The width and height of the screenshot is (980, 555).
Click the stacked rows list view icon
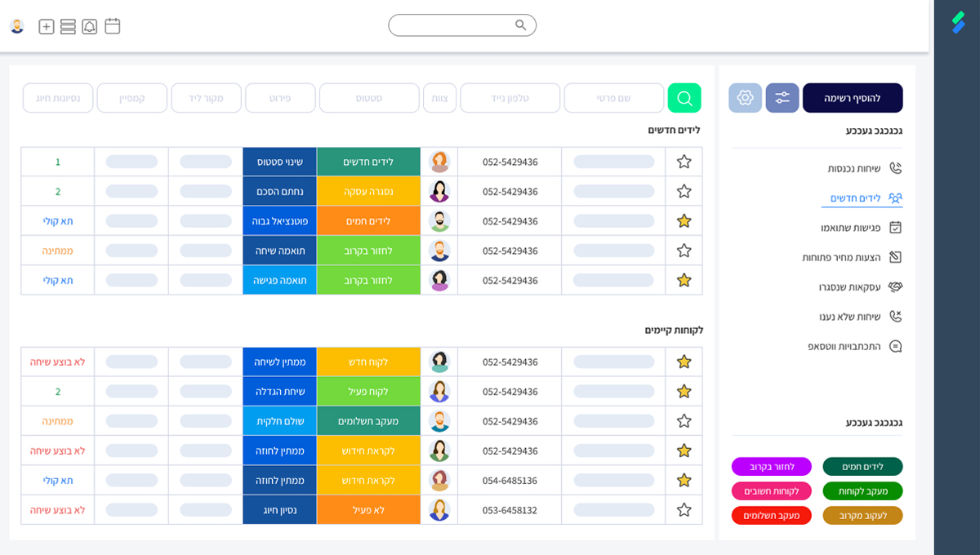68,26
